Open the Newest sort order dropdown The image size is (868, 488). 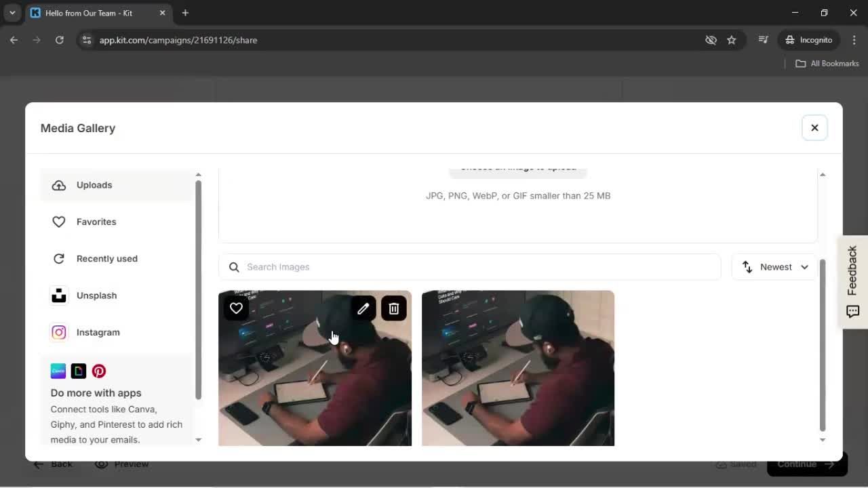(x=774, y=266)
